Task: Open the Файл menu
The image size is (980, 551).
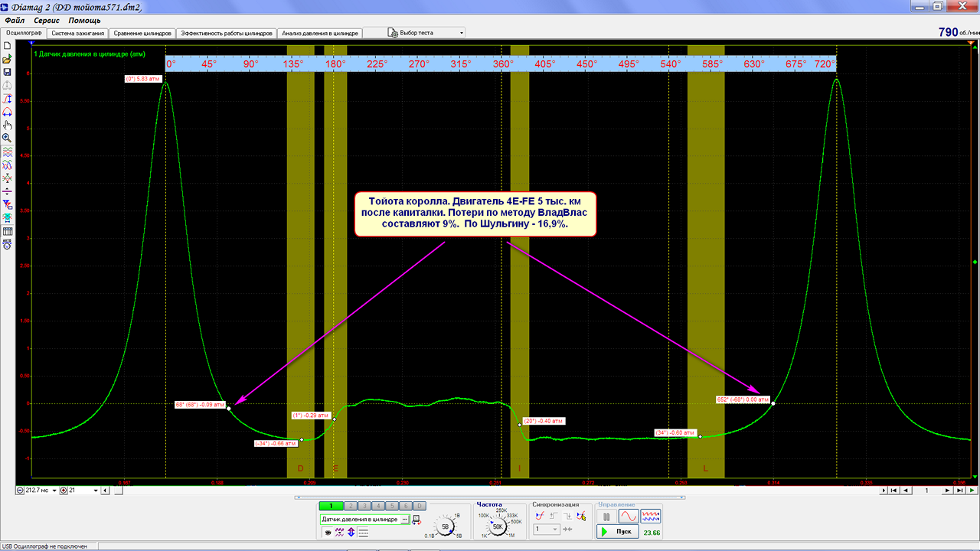Action: pyautogui.click(x=15, y=21)
